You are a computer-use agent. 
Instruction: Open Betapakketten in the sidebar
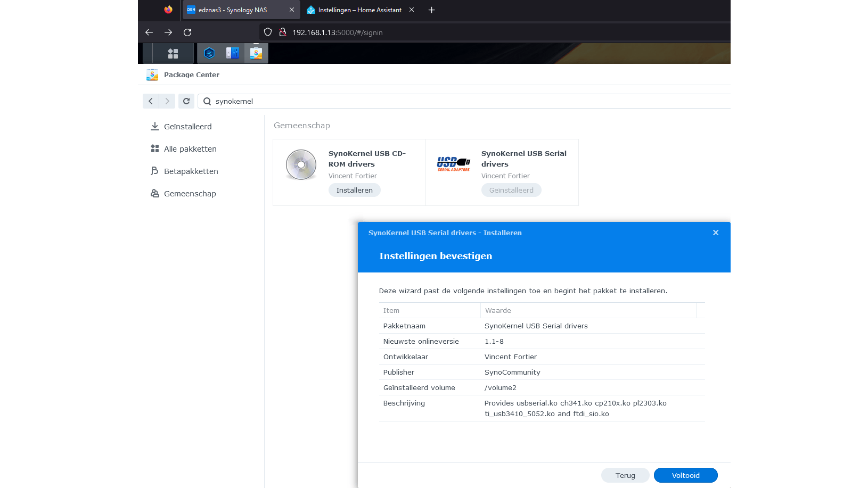191,171
